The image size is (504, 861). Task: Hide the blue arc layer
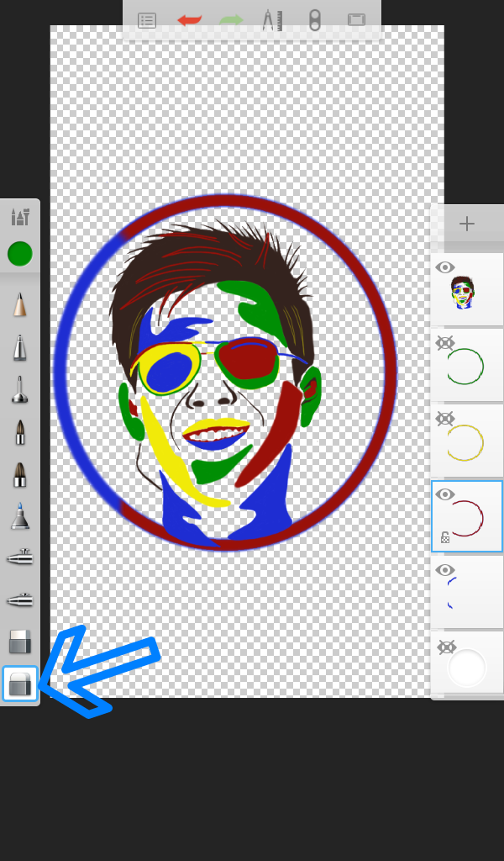point(444,570)
